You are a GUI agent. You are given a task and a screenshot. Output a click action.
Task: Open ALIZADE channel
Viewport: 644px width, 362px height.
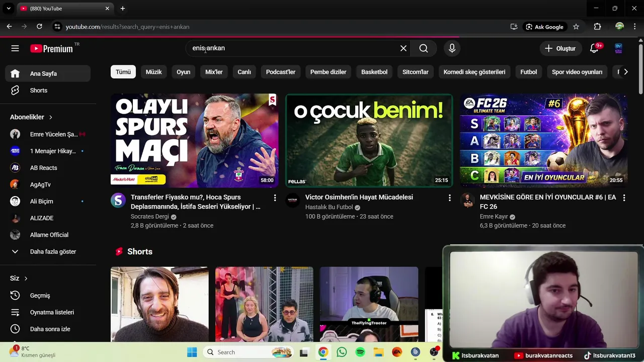coord(48,218)
